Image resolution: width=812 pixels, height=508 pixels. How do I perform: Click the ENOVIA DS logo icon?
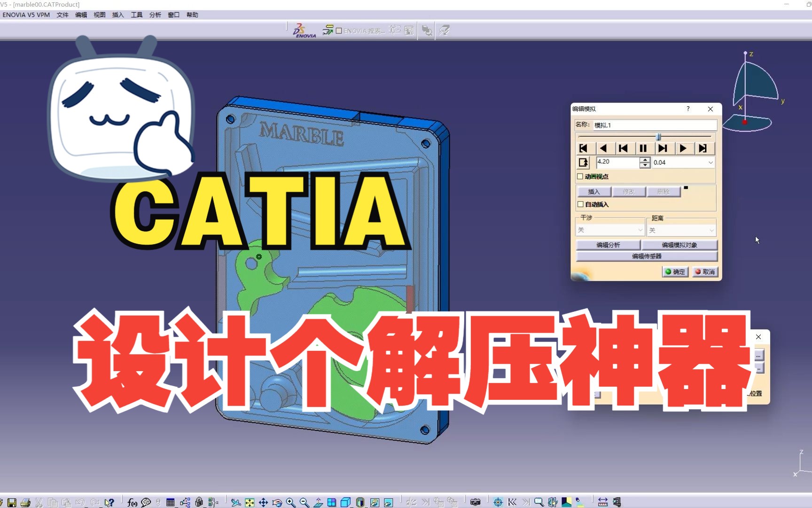click(304, 31)
